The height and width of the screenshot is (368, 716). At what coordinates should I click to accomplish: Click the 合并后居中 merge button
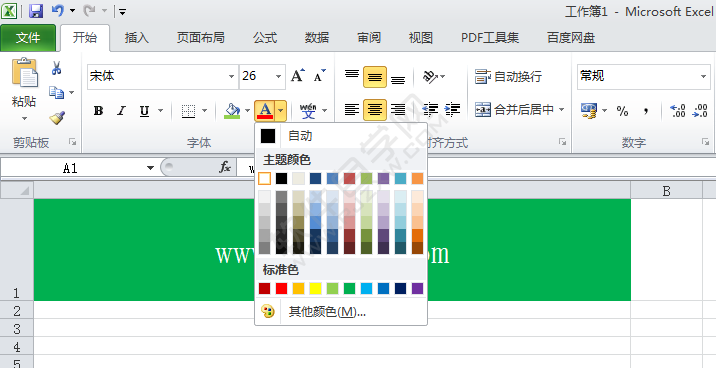[514, 110]
